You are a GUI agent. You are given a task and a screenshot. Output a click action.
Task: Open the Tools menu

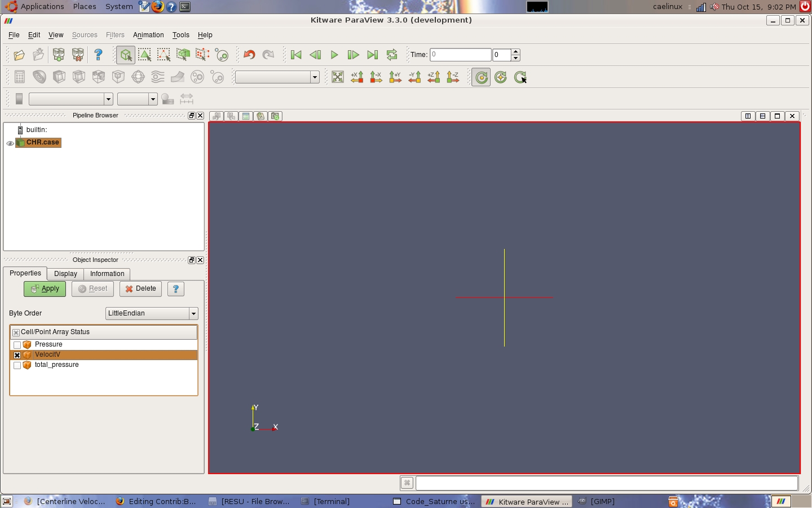point(181,35)
